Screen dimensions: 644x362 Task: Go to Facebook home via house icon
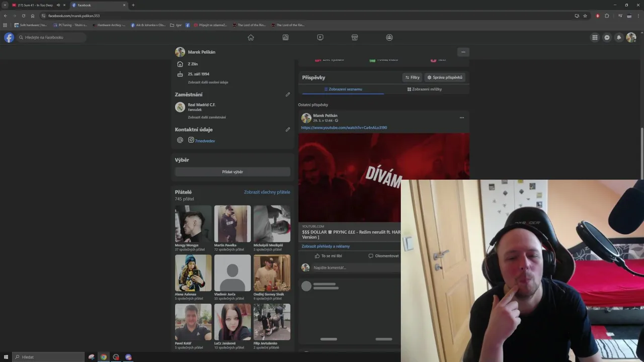pyautogui.click(x=251, y=37)
